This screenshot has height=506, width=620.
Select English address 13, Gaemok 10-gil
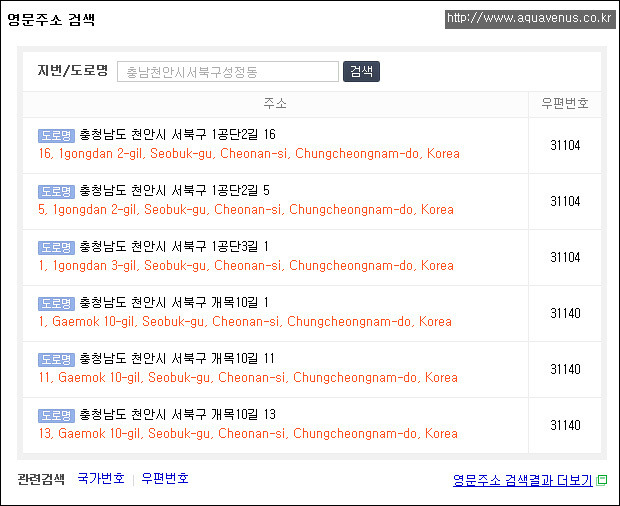point(248,434)
